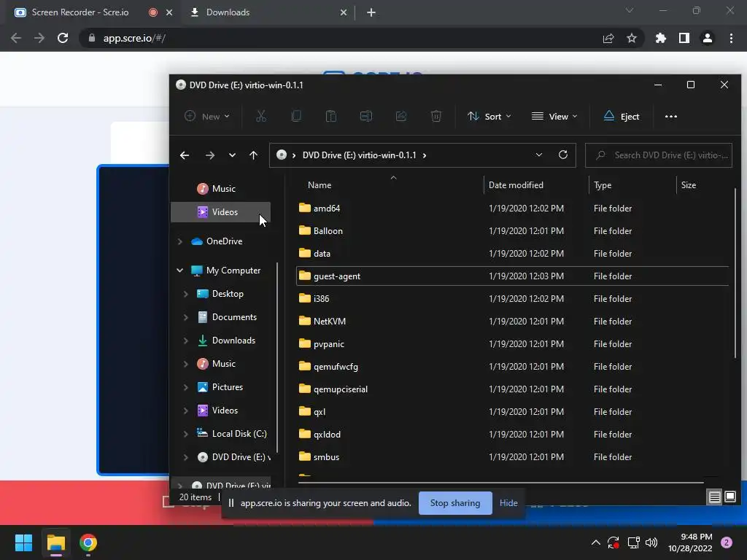
Task: Hide the screen sharing notification
Action: pos(508,503)
